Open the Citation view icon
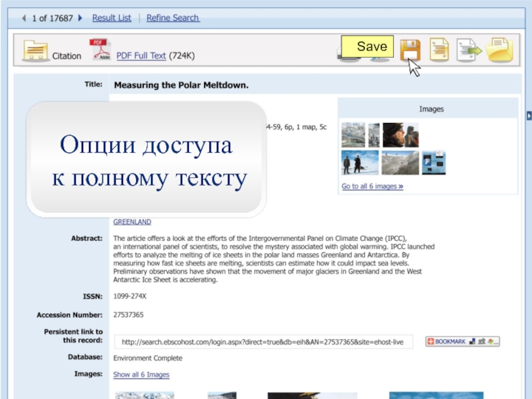532x399 pixels. coord(36,51)
